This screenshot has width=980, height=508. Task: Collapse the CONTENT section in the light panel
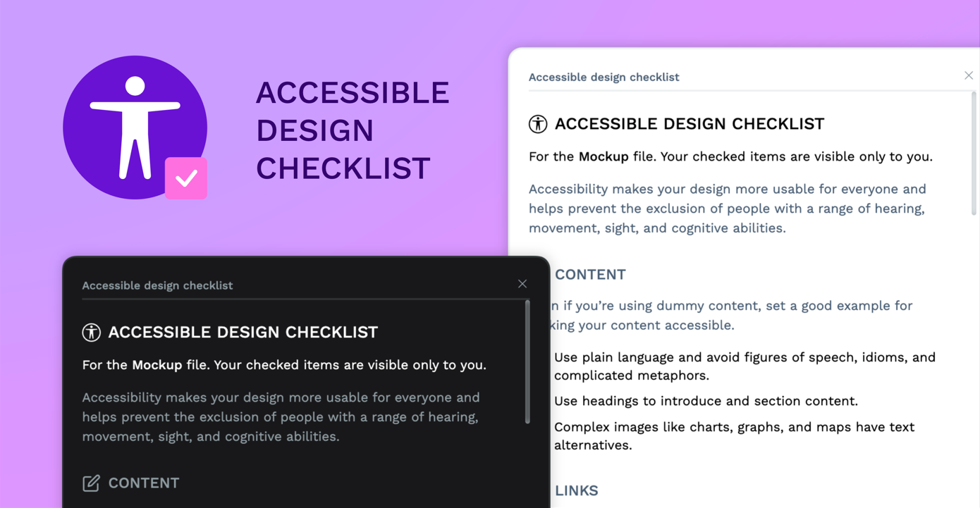[590, 275]
